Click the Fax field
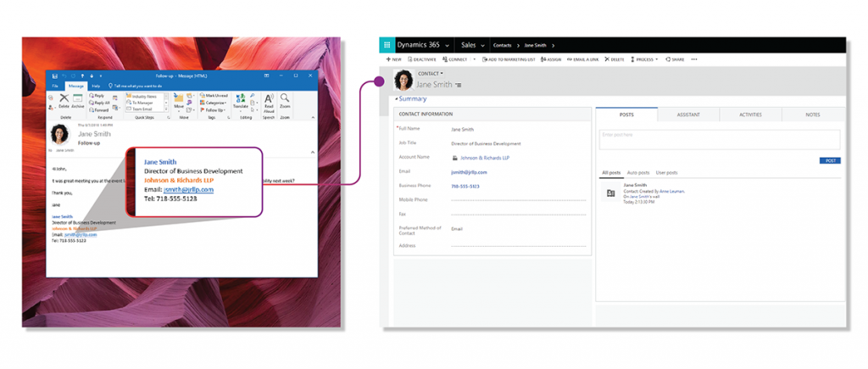The image size is (868, 369). click(518, 214)
